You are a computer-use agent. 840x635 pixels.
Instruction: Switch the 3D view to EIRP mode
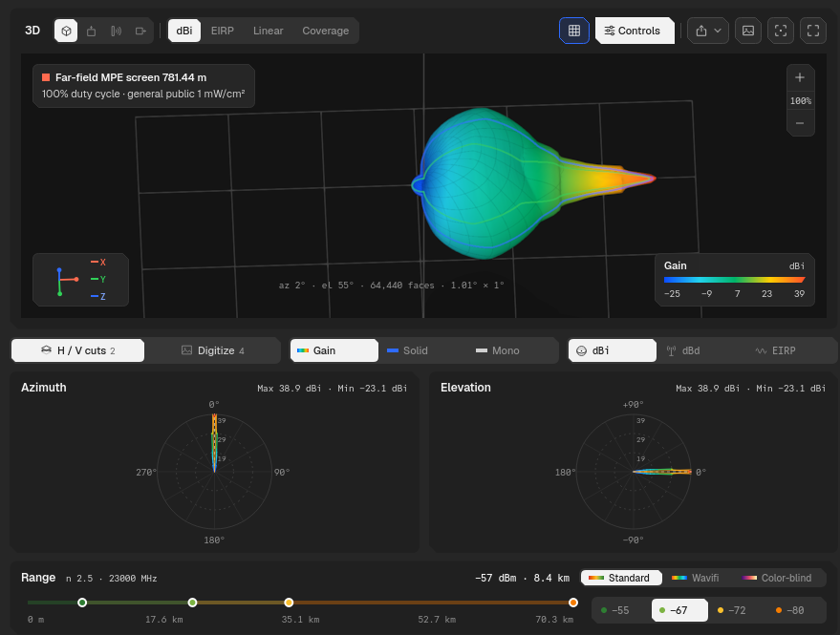223,31
